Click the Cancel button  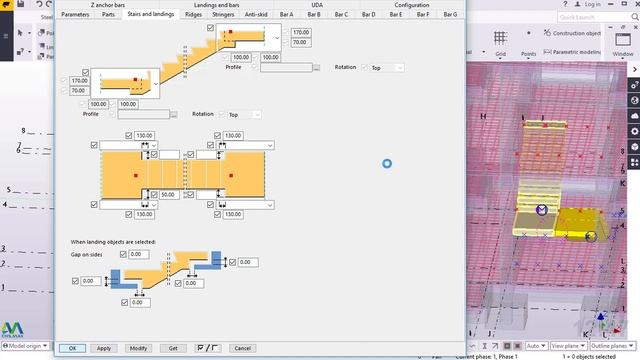(x=242, y=348)
